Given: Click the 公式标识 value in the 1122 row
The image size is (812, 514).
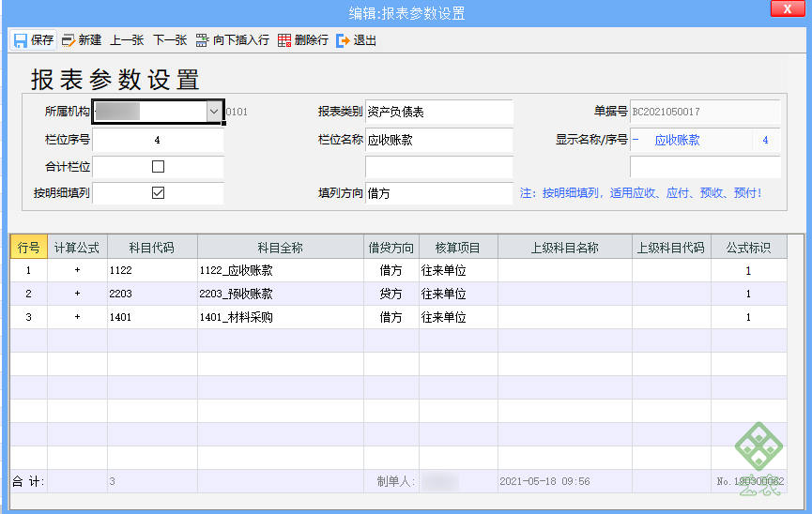Looking at the screenshot, I should tap(749, 270).
